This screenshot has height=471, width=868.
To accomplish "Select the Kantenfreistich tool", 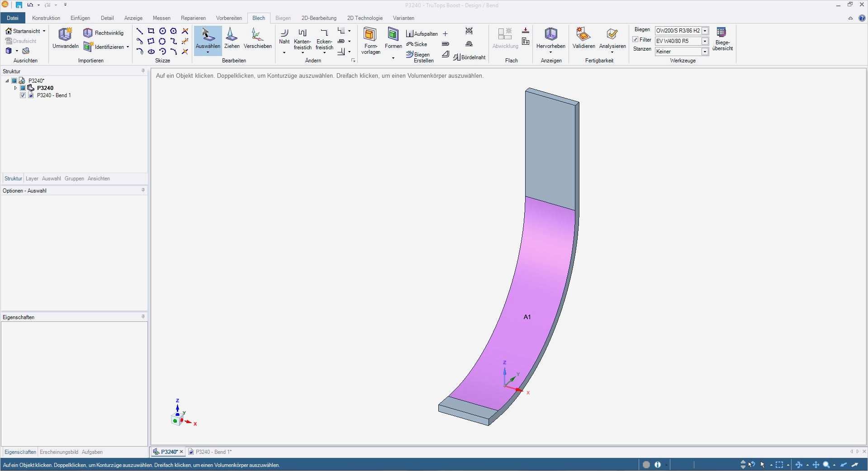I will coord(302,39).
